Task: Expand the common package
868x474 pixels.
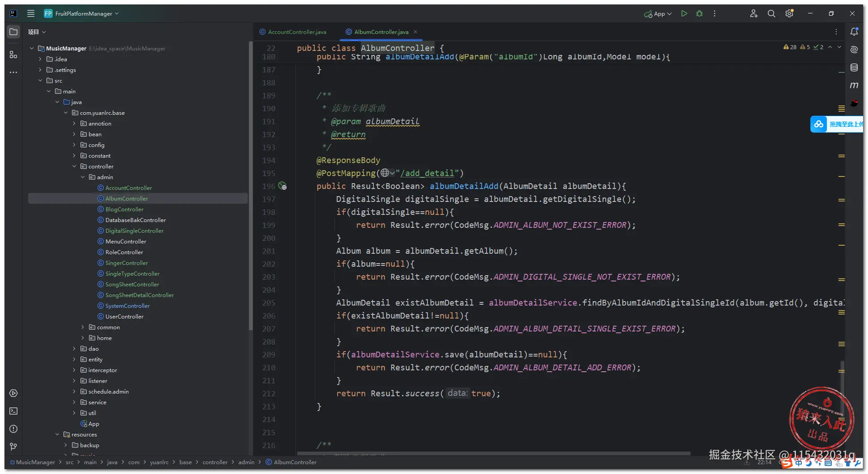Action: [x=83, y=327]
